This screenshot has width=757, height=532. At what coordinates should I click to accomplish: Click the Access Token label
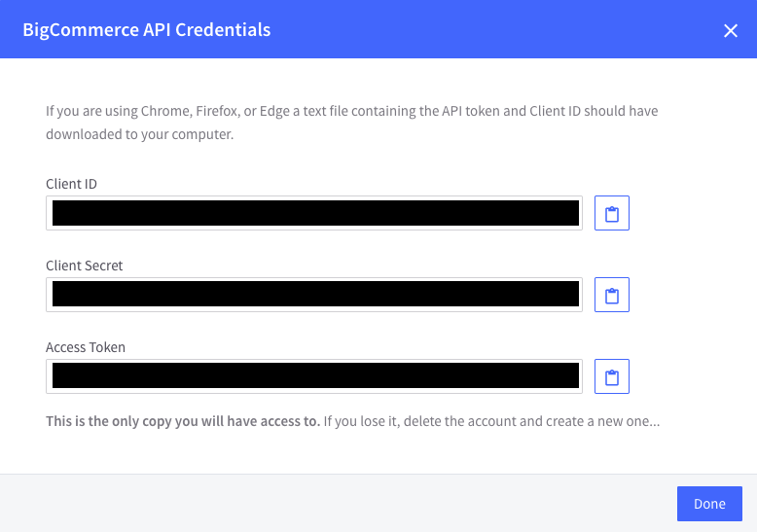pyautogui.click(x=86, y=347)
